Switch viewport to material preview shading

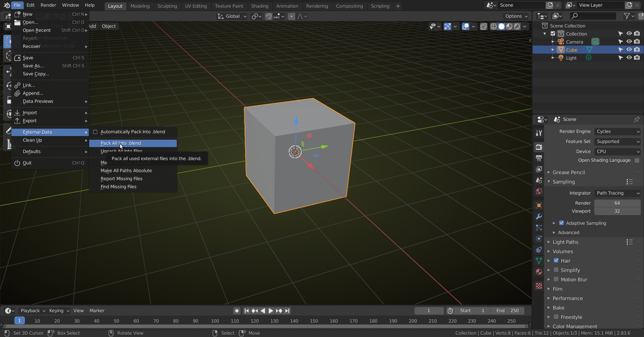pyautogui.click(x=509, y=26)
